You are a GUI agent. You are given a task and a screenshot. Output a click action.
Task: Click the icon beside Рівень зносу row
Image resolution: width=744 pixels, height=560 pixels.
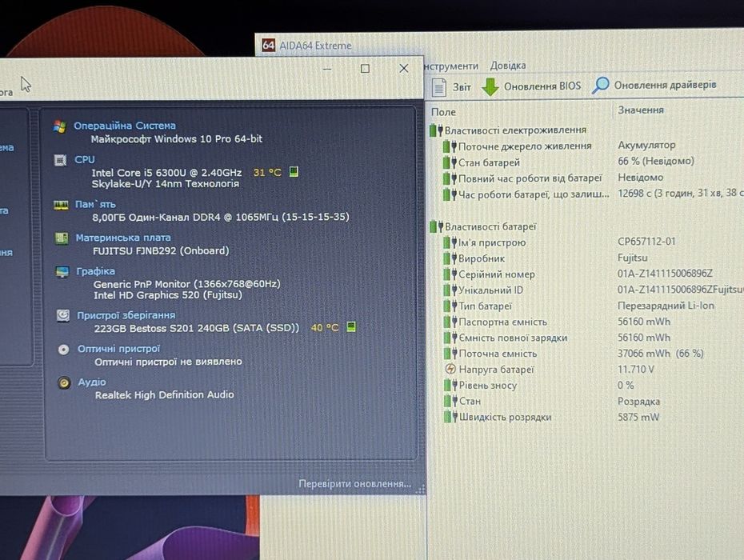450,385
